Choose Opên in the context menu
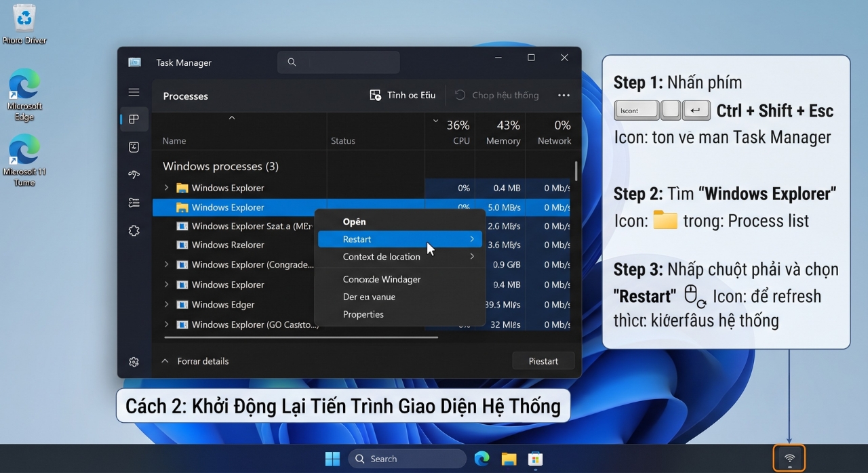868x473 pixels. (x=400, y=222)
